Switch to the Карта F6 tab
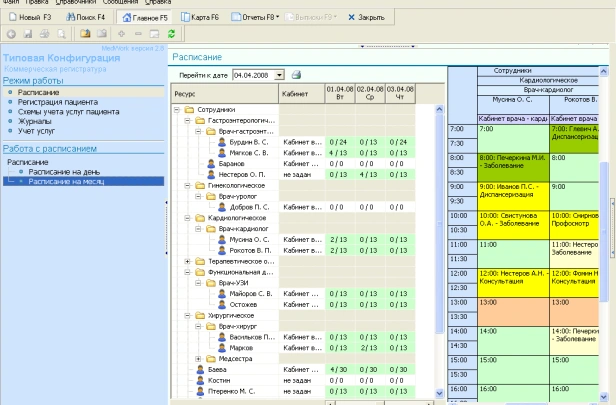The width and height of the screenshot is (616, 405). click(200, 17)
